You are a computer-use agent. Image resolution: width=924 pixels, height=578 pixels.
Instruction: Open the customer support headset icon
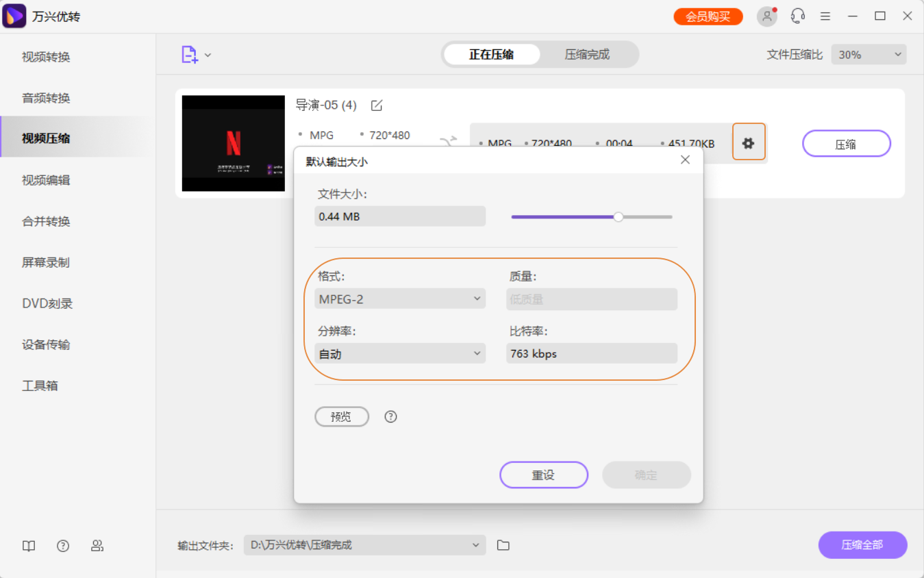pyautogui.click(x=797, y=16)
